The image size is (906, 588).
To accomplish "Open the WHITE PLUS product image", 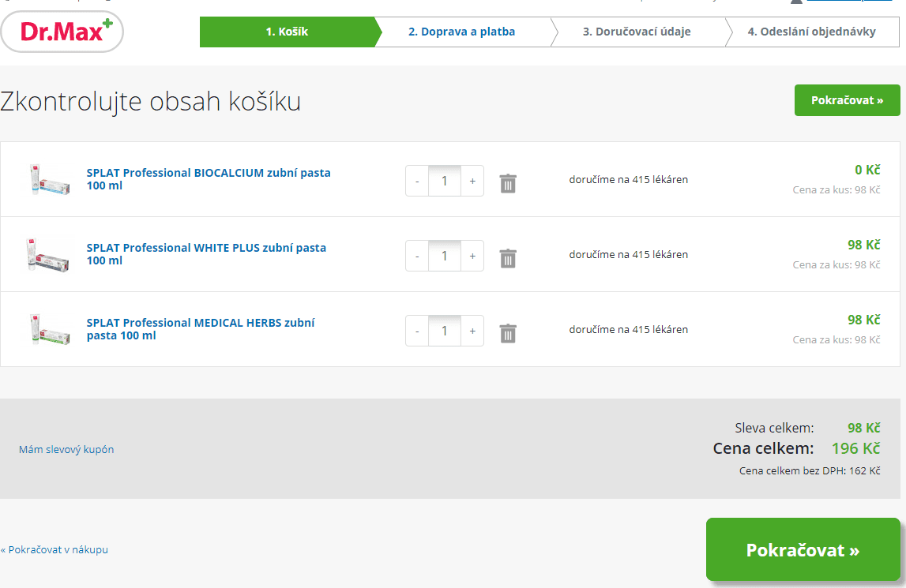I will [x=49, y=255].
